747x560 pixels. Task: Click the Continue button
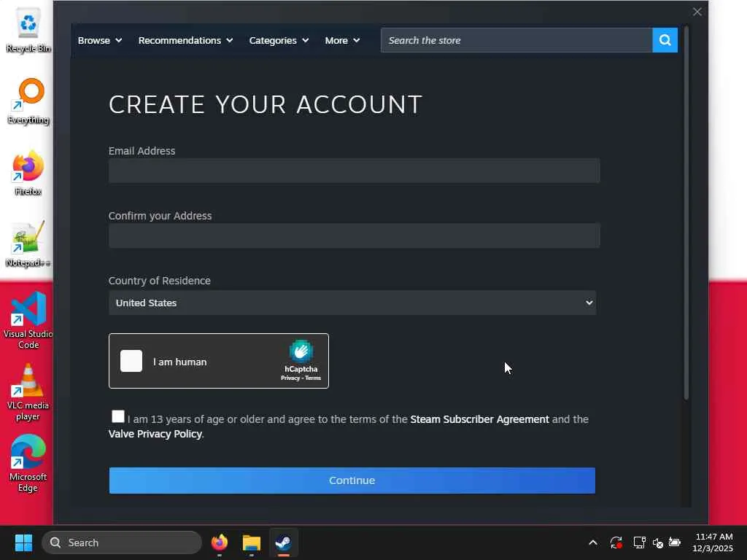coord(352,481)
